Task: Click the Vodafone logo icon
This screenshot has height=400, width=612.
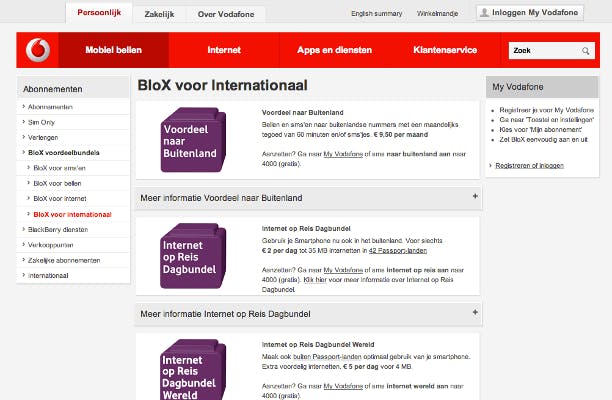Action: (x=38, y=50)
